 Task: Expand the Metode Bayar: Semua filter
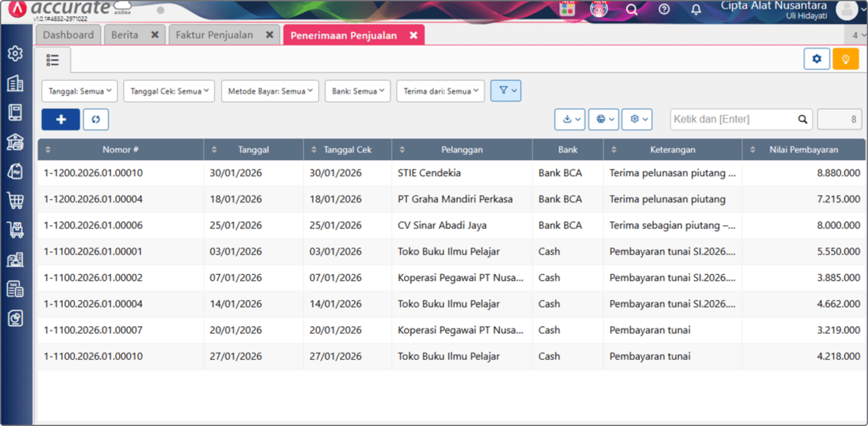tap(270, 91)
